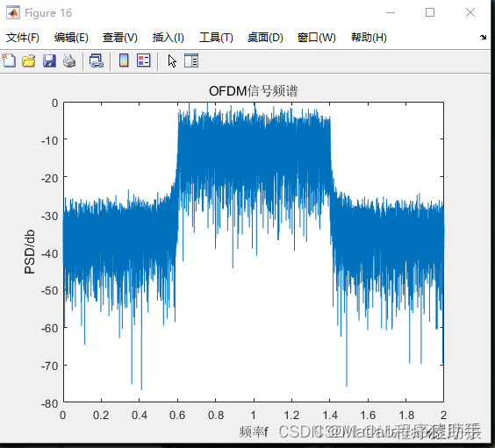This screenshot has width=495, height=448.
Task: Open the 帮助(H) menu
Action: [x=369, y=38]
